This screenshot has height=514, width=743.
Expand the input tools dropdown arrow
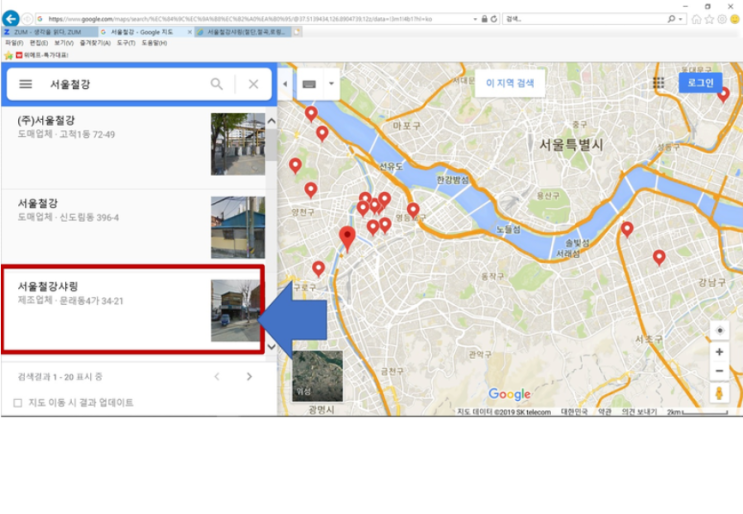tap(331, 84)
